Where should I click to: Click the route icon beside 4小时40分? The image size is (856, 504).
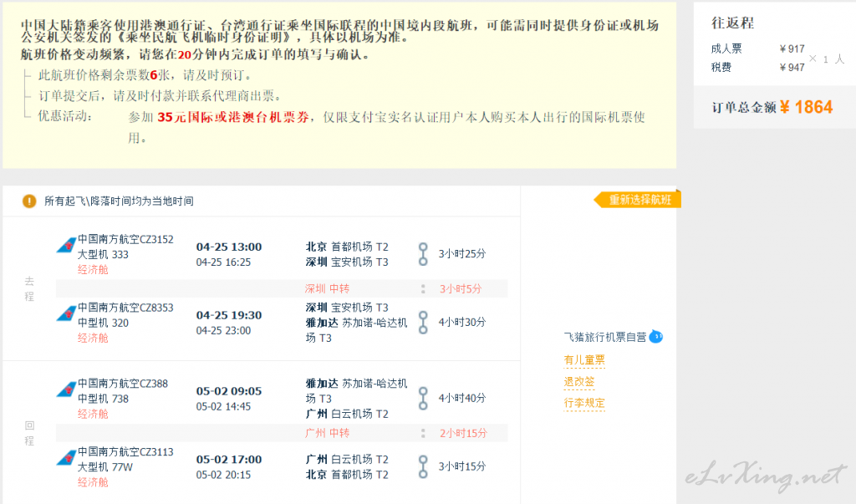pyautogui.click(x=423, y=398)
